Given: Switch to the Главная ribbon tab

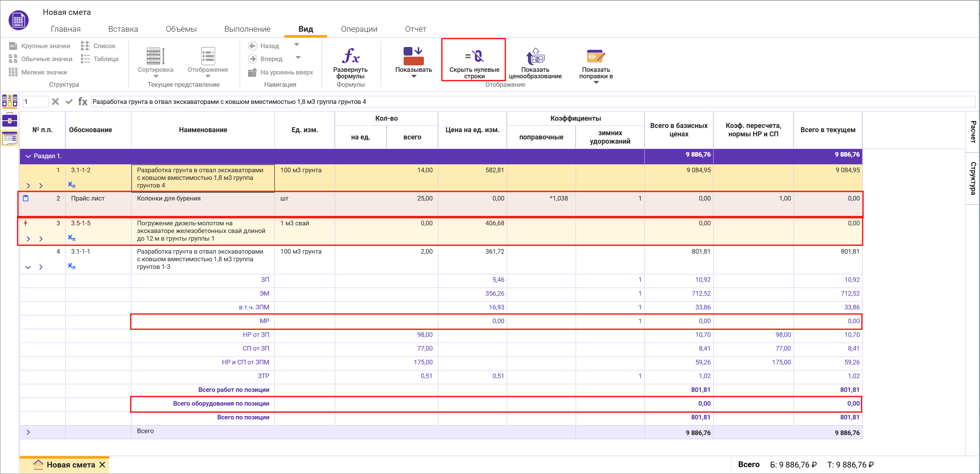Looking at the screenshot, I should pos(65,29).
